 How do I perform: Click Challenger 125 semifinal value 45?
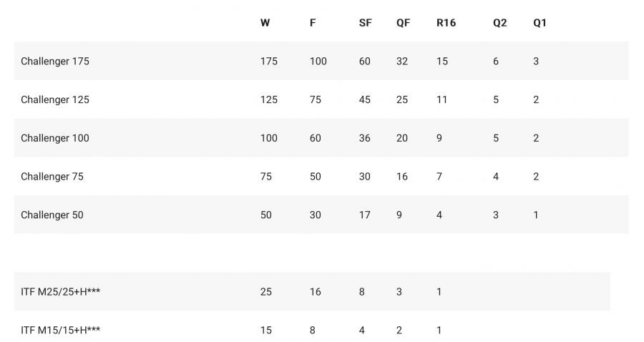click(x=365, y=99)
